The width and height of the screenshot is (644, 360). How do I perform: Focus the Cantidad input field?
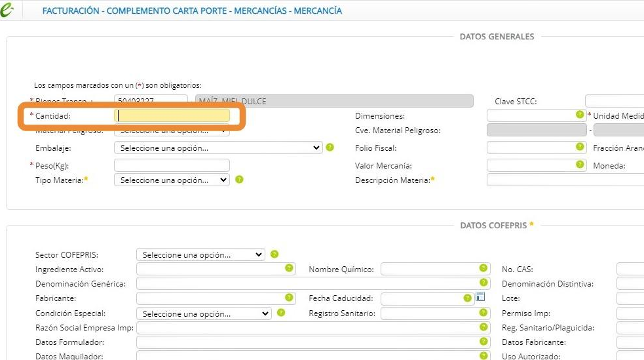coord(172,115)
